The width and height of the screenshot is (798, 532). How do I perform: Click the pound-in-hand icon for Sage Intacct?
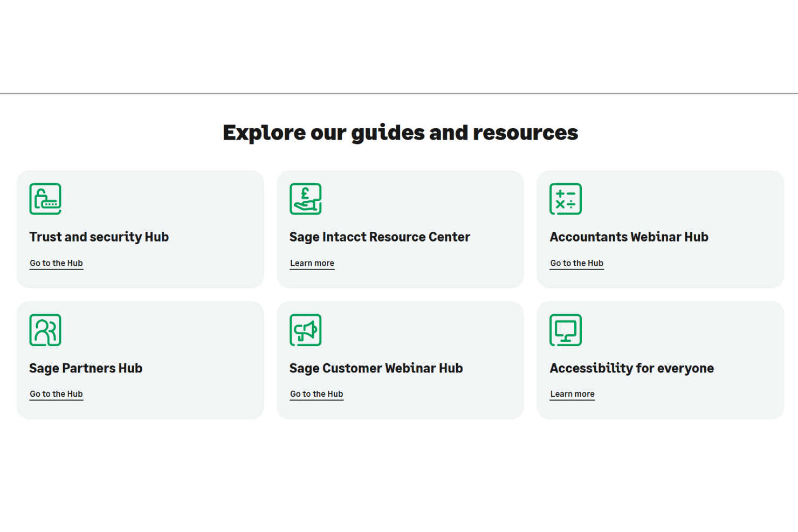click(306, 199)
